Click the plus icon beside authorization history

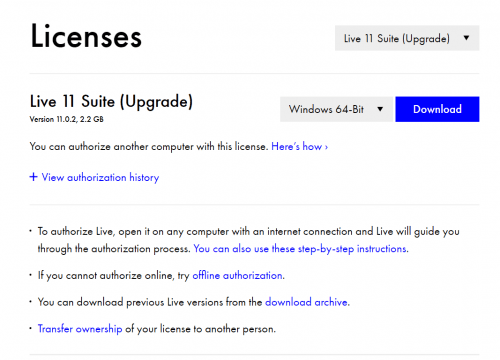[x=33, y=177]
